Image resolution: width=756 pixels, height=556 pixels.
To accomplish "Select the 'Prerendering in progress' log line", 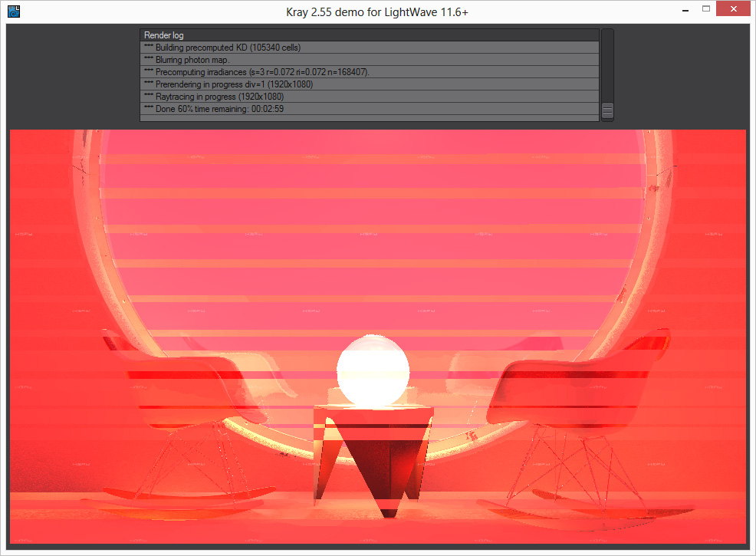I will (x=369, y=84).
